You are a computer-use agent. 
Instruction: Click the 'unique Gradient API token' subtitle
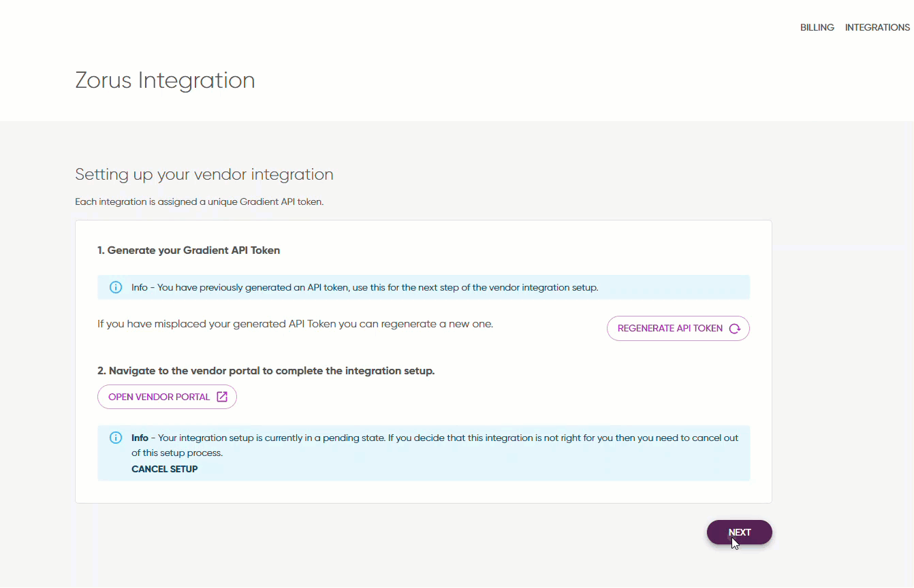[x=199, y=202]
